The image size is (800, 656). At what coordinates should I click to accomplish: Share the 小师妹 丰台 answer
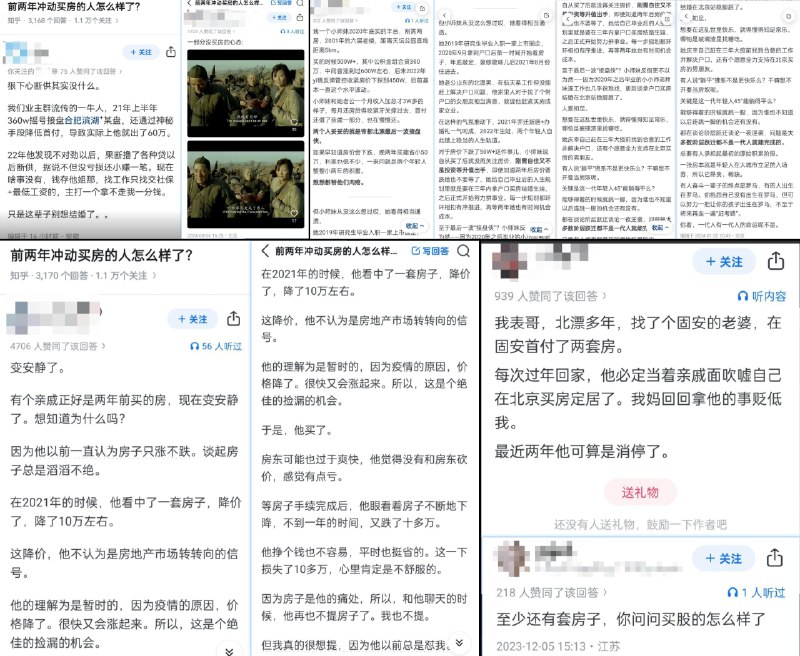[422, 8]
